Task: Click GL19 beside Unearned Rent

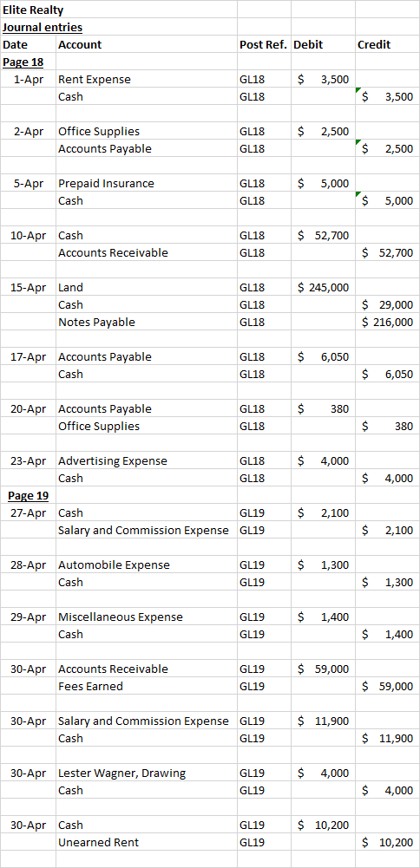Action: 264,843
